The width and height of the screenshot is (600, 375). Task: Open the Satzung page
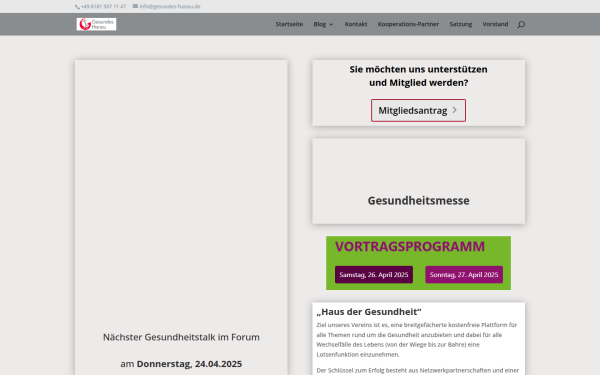461,24
